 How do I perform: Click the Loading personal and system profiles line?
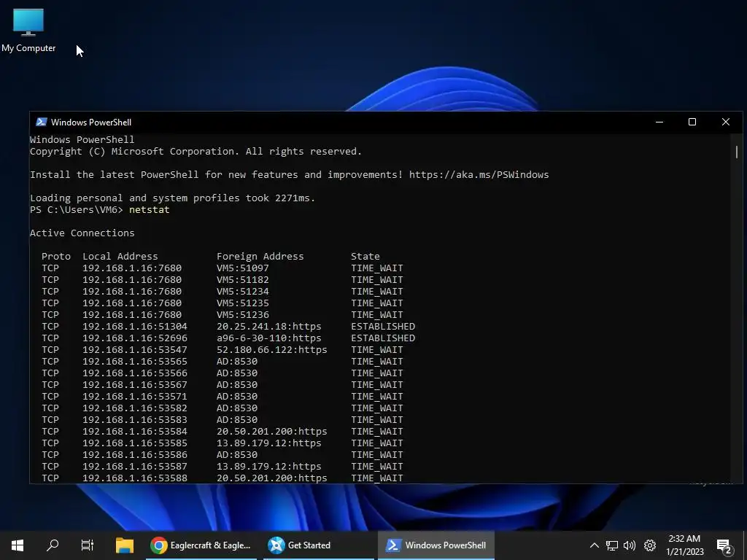[x=172, y=198]
